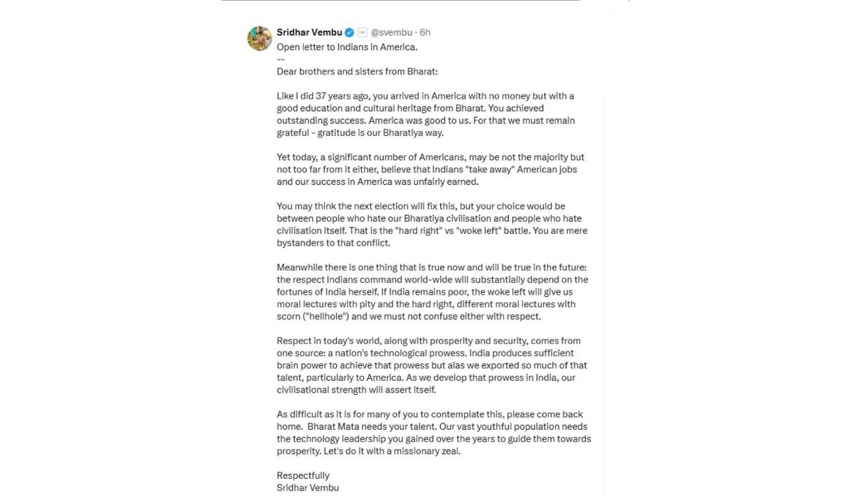Open the Sridhar Vembu display name link
This screenshot has height=504, width=868.
point(309,32)
